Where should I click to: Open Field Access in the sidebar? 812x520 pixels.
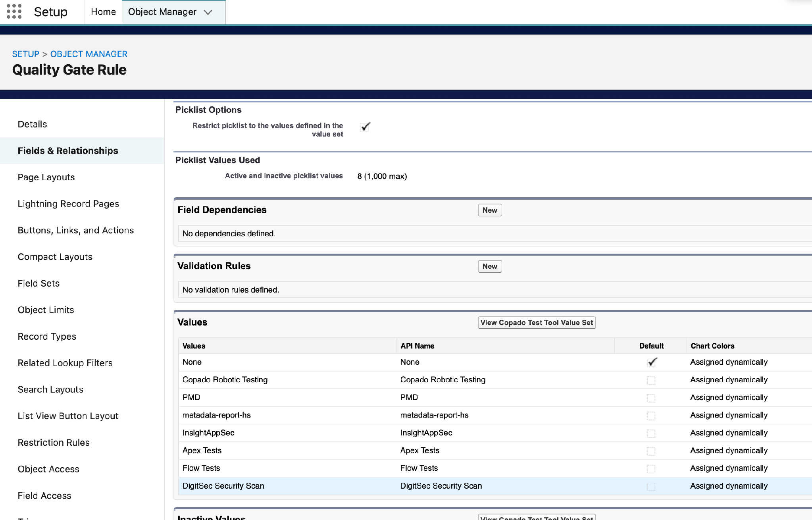click(x=44, y=496)
